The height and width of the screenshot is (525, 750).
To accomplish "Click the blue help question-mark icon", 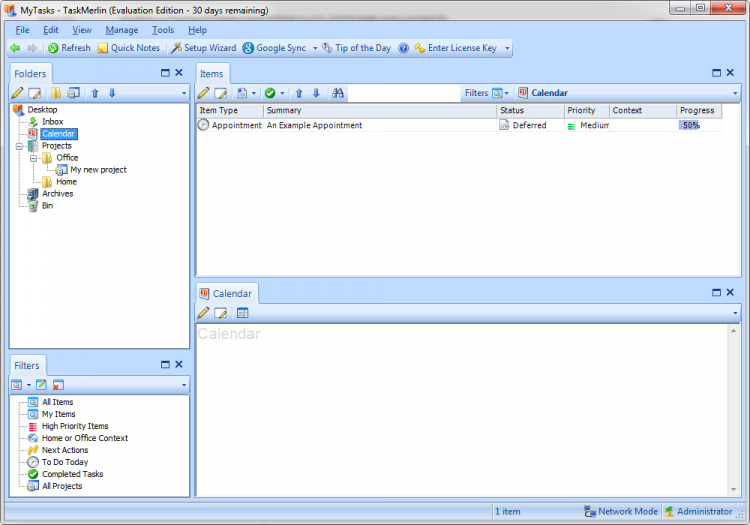I will (x=404, y=48).
